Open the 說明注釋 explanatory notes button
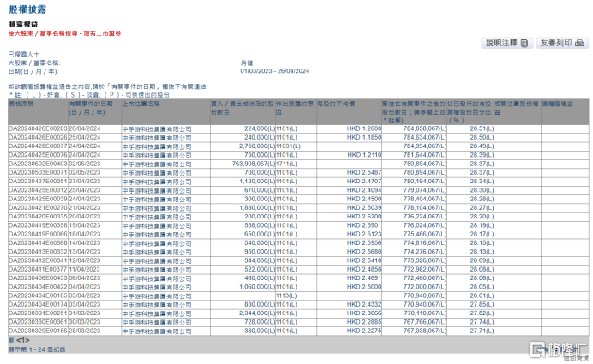593x364 pixels. tap(506, 43)
